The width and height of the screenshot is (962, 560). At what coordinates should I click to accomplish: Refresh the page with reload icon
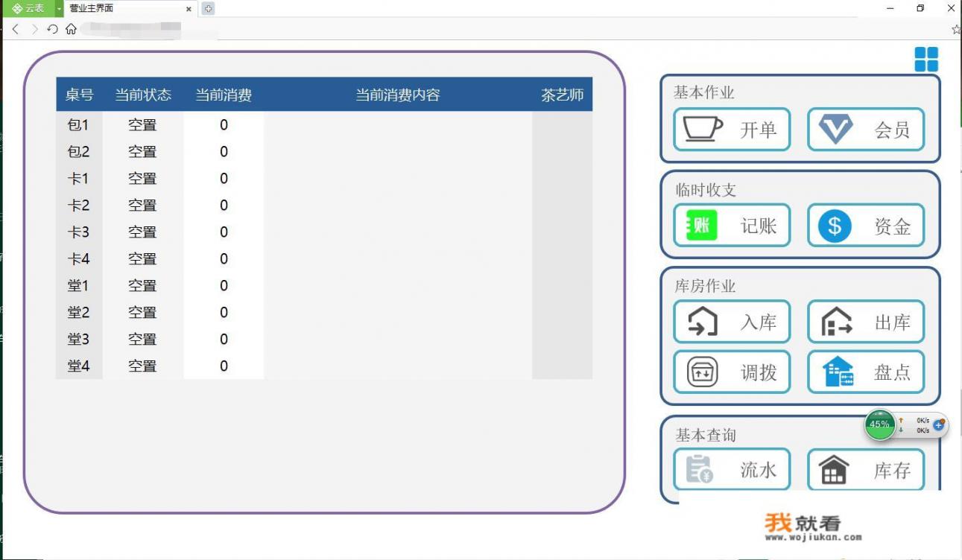point(52,29)
